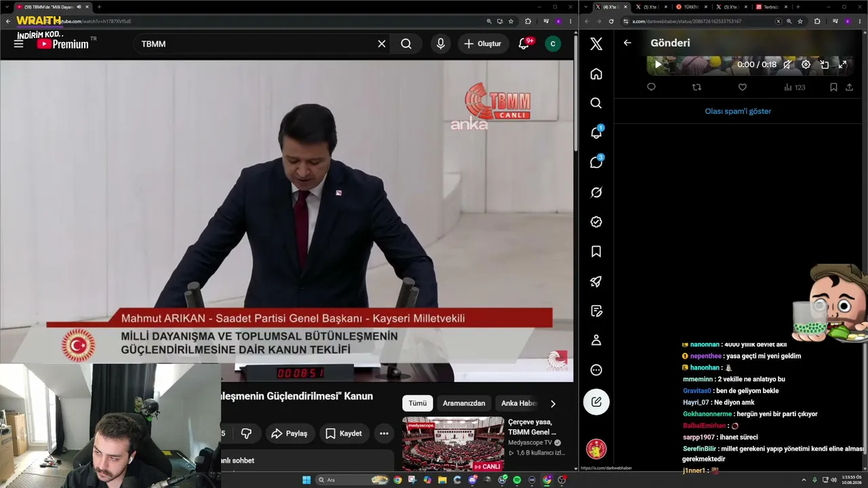This screenshot has height=488, width=868.
Task: Open the 'Çerçeve yasa, TBMM Genel' video title
Action: click(532, 427)
